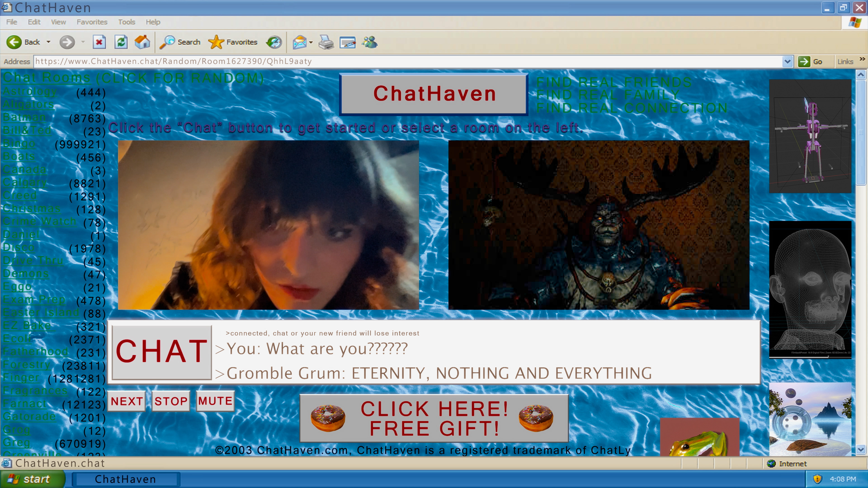Click the scrollbar down arrow
The width and height of the screenshot is (868, 488).
861,449
